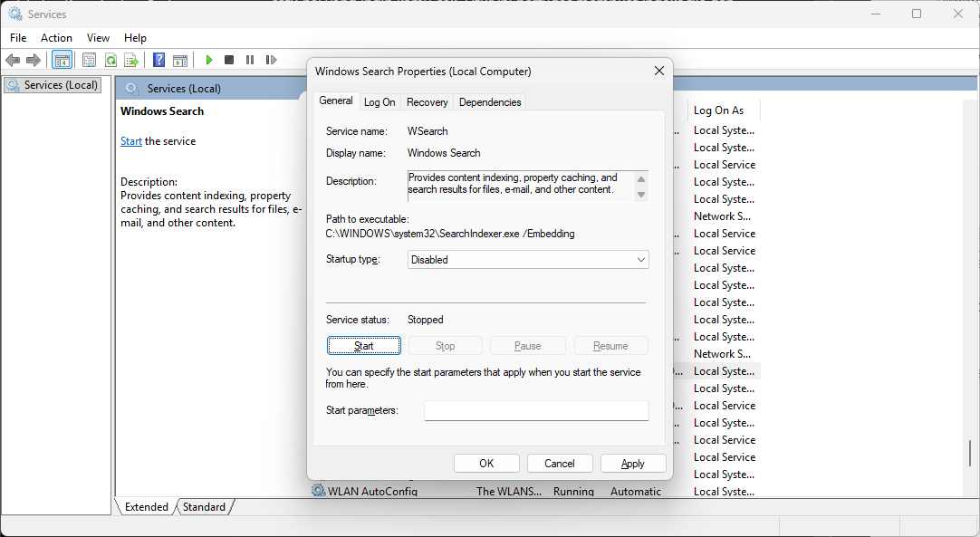Click the Running status of WLAN AutoConfig

click(573, 492)
